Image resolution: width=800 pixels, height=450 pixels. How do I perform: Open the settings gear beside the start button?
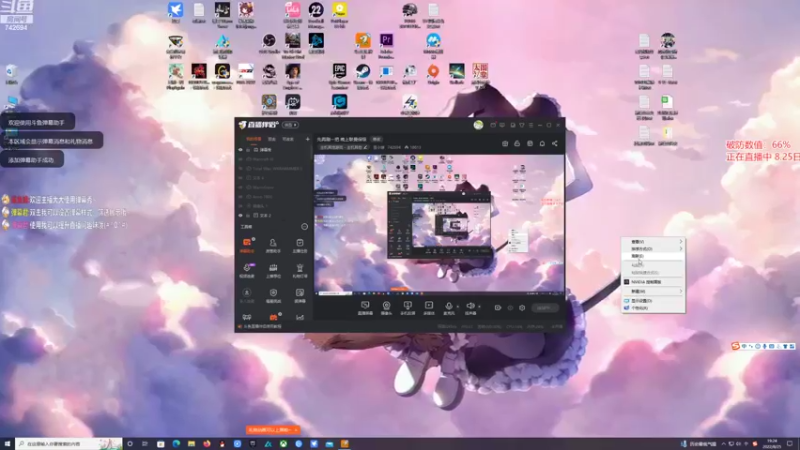(x=522, y=308)
